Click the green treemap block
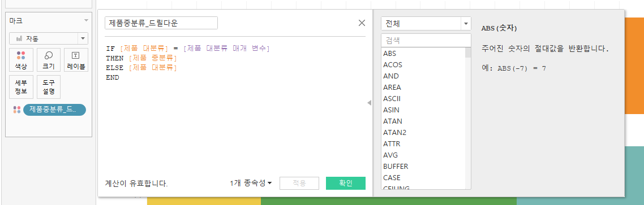 (x=389, y=200)
